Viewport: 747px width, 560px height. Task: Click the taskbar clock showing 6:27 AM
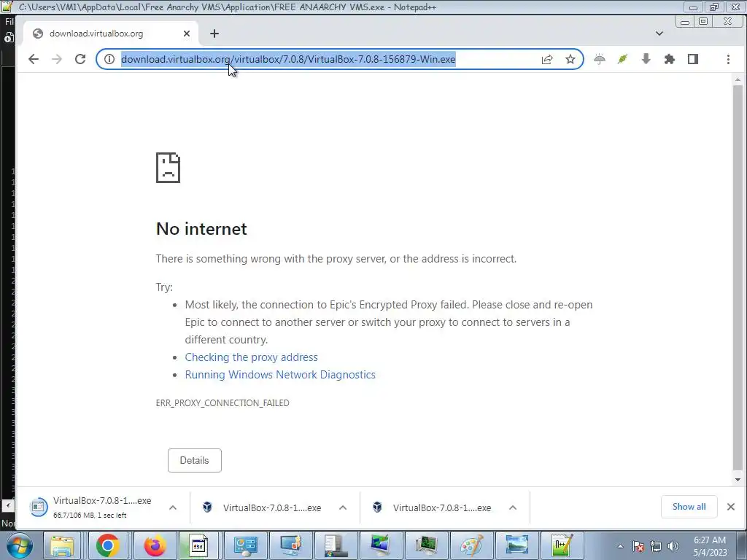coord(710,546)
